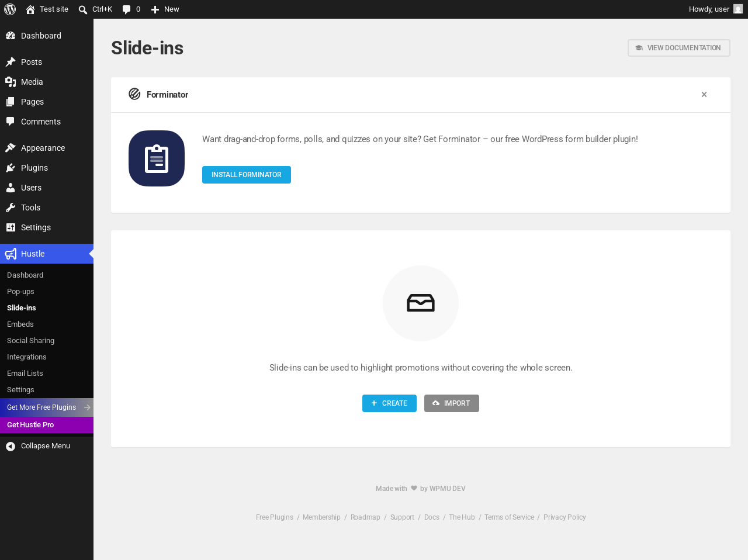Click the Forminator logo icon in the notice header
The height and width of the screenshot is (560, 748).
click(134, 94)
